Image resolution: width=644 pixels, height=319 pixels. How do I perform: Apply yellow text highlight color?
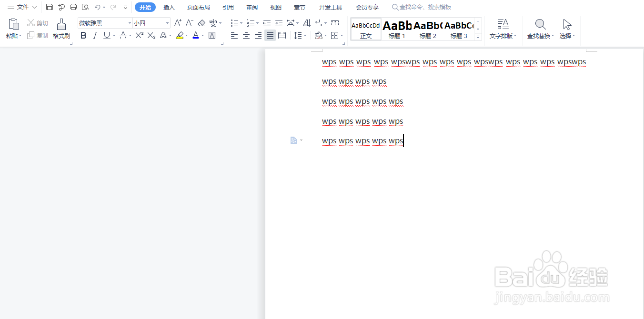click(x=179, y=35)
